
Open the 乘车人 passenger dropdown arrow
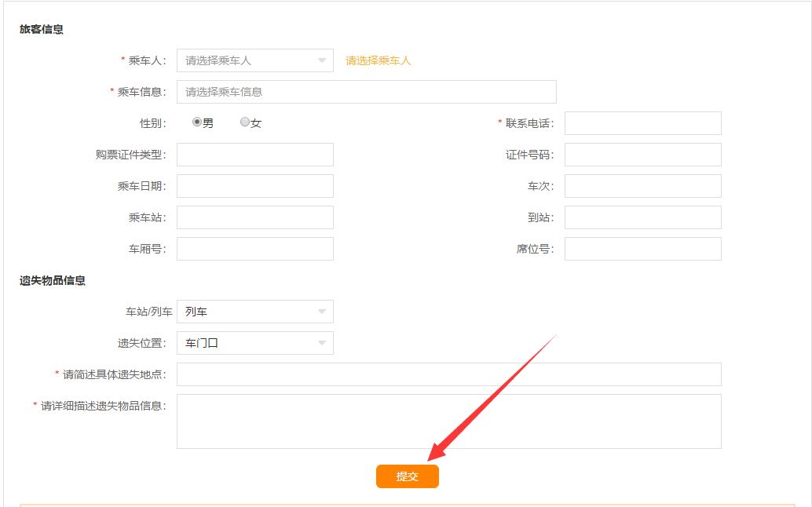click(x=321, y=60)
